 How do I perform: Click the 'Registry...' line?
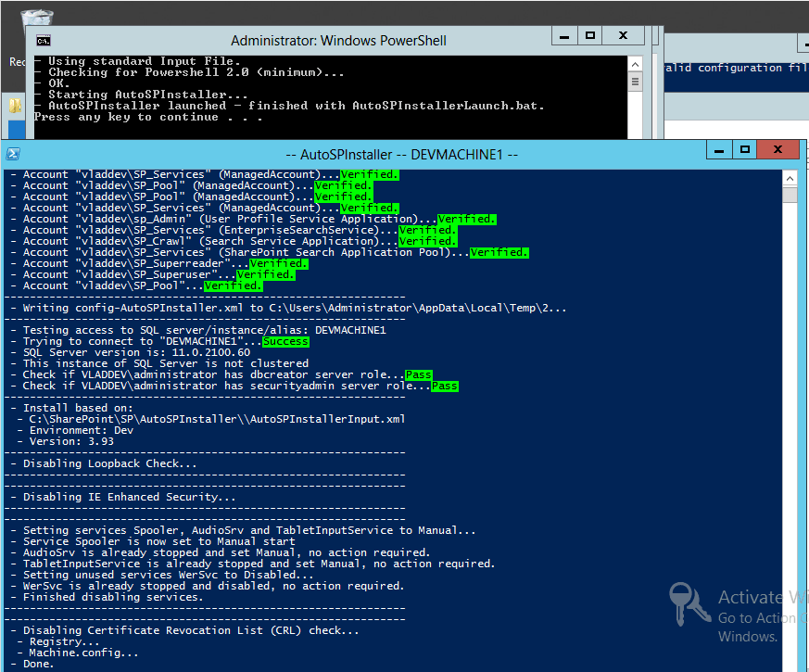[58, 642]
